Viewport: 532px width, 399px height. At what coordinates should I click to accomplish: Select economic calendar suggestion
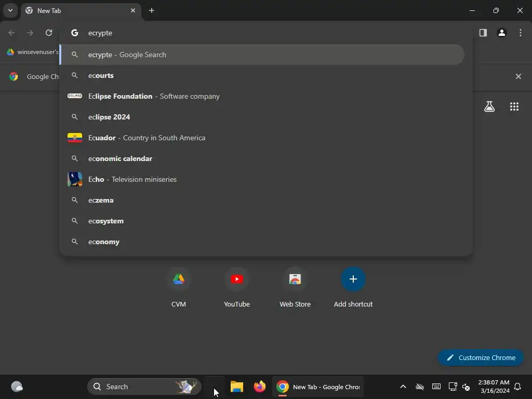pos(266,159)
